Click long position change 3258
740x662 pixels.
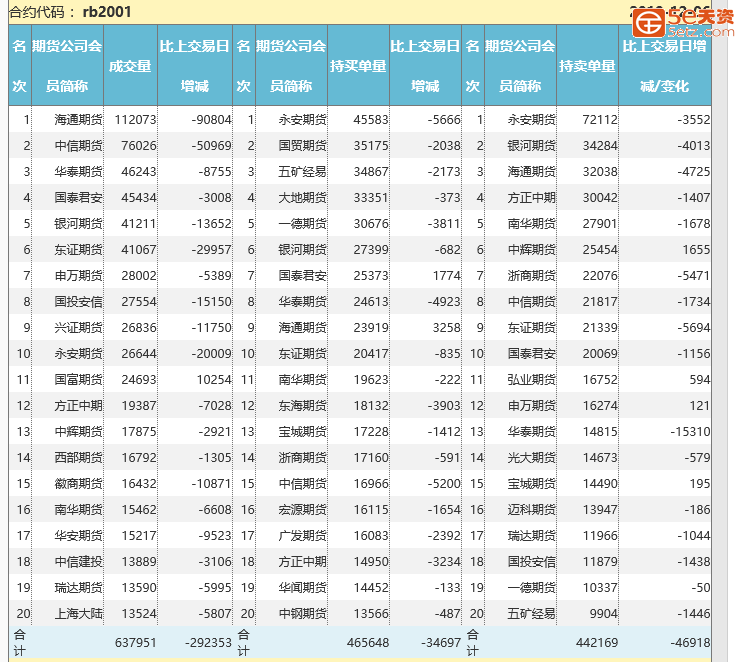(x=446, y=327)
